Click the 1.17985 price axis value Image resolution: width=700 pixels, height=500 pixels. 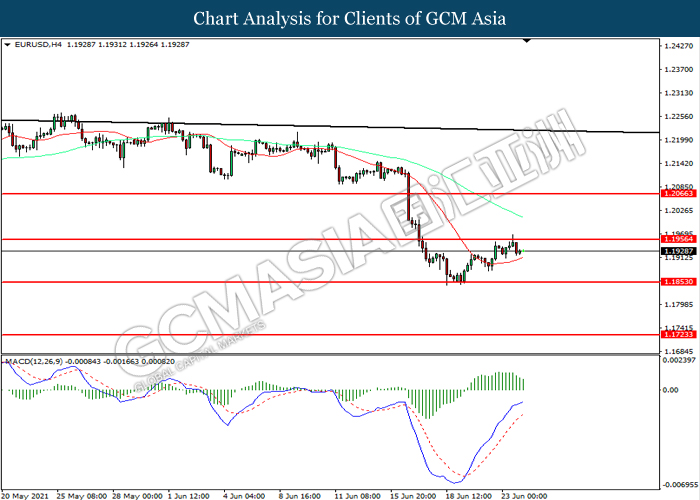pos(679,304)
